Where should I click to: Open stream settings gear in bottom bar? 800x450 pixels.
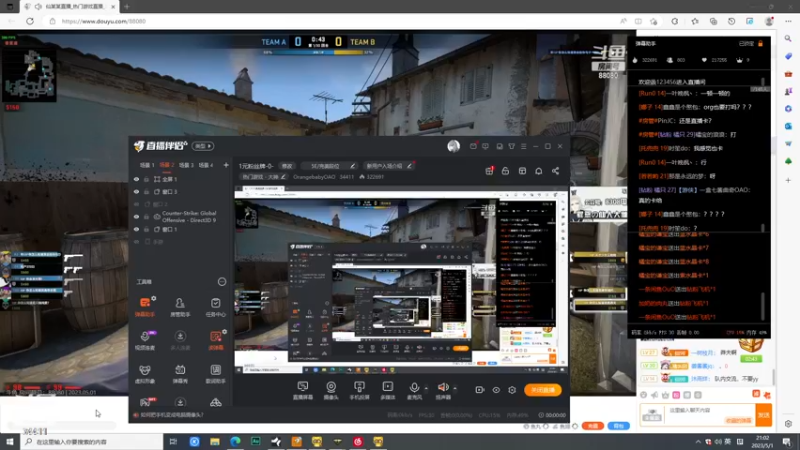coord(512,390)
